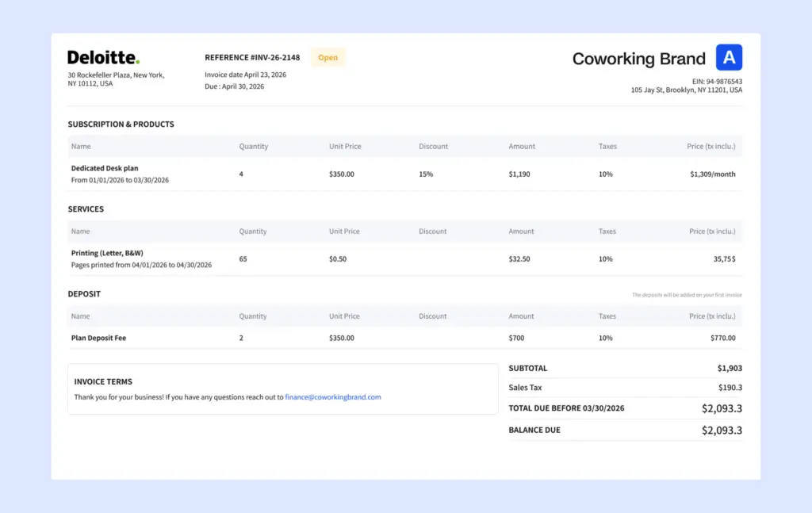Select the Plan Deposit Fee row name
Screen dimensions: 812x513
98,338
